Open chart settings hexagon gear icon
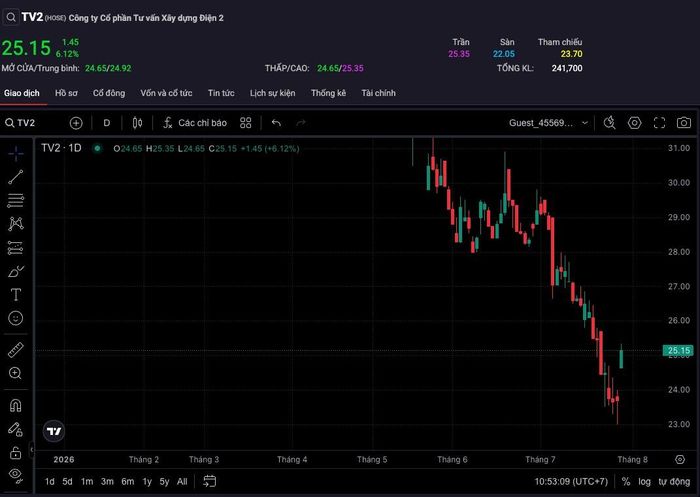This screenshot has height=497, width=700. click(634, 123)
